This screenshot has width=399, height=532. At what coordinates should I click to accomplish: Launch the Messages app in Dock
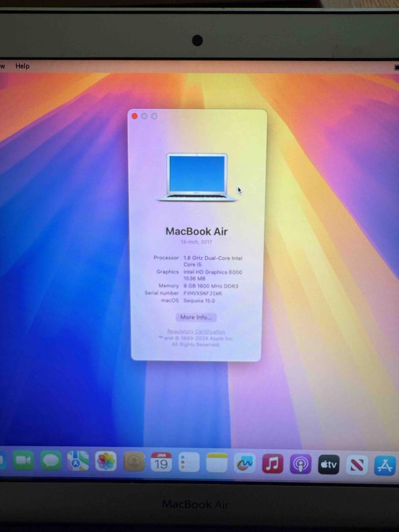point(51,461)
